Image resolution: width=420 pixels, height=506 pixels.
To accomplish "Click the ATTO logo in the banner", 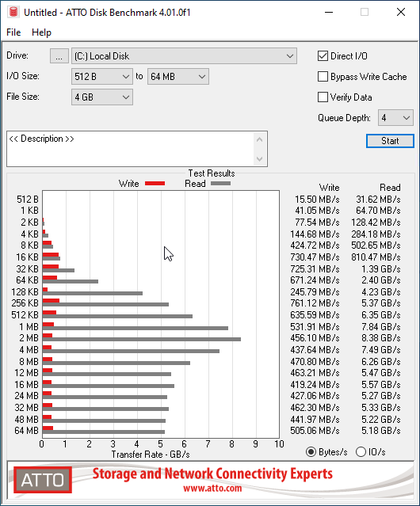I will pos(43,480).
